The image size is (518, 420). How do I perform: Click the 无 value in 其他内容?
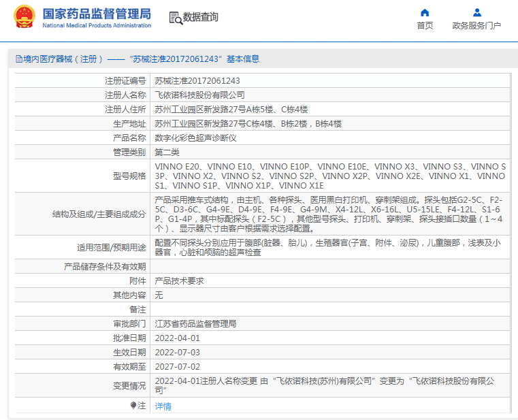(x=159, y=295)
